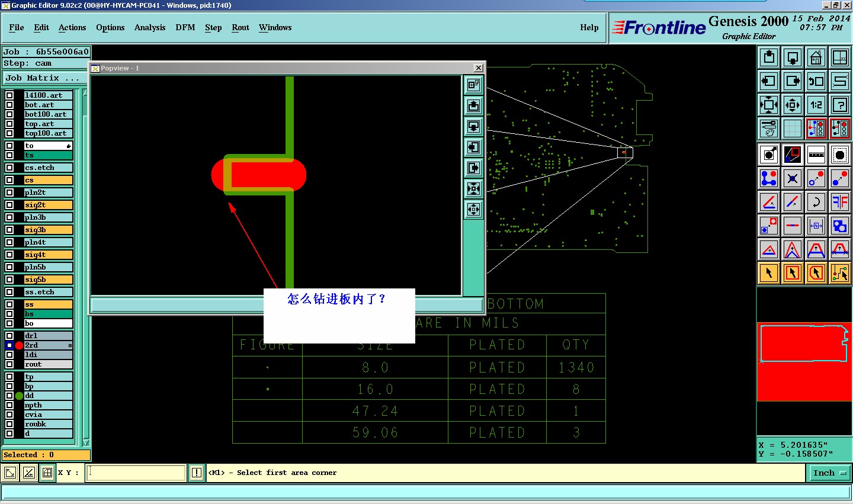Select the plain arrow pointer select tool

point(769,273)
